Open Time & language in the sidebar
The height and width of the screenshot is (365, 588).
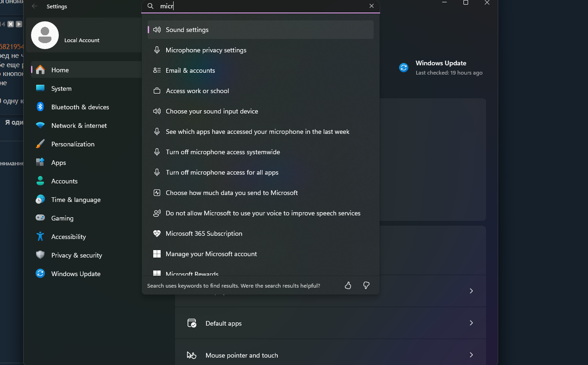[86, 200]
